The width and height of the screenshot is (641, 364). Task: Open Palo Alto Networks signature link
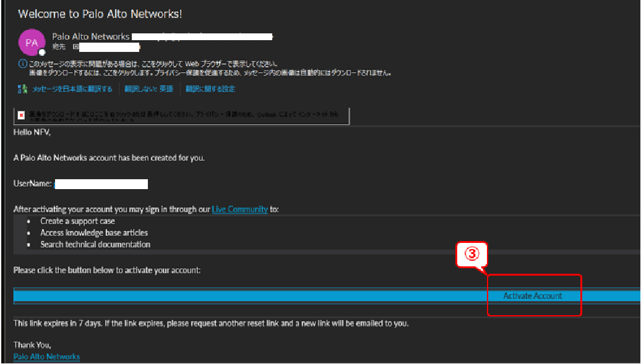click(46, 357)
